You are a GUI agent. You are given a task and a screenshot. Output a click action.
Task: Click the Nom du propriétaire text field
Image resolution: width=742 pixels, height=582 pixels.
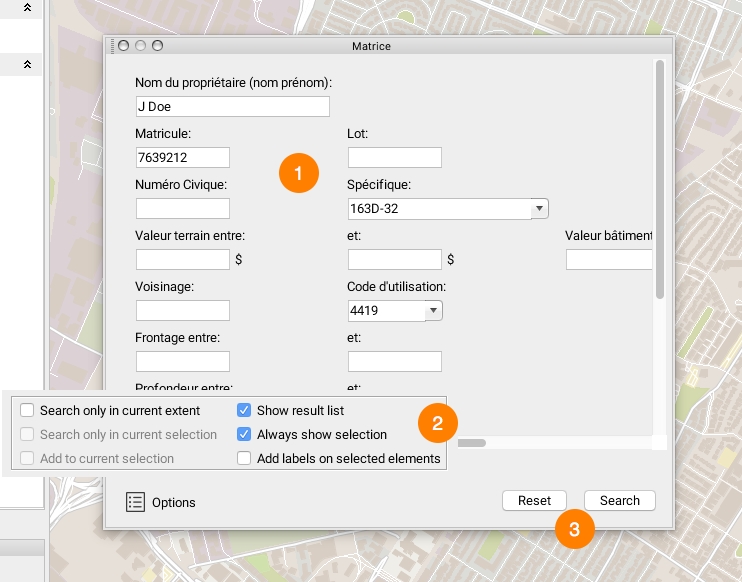click(232, 107)
